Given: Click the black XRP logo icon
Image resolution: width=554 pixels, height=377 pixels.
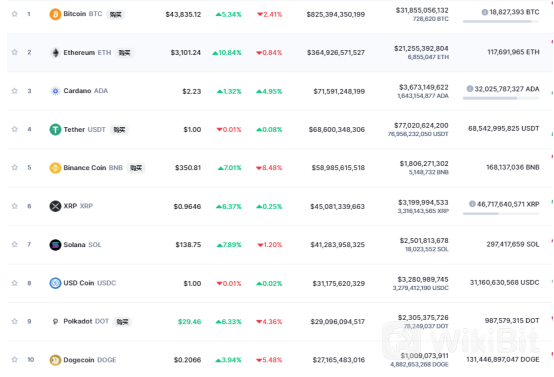Looking at the screenshot, I should click(55, 206).
